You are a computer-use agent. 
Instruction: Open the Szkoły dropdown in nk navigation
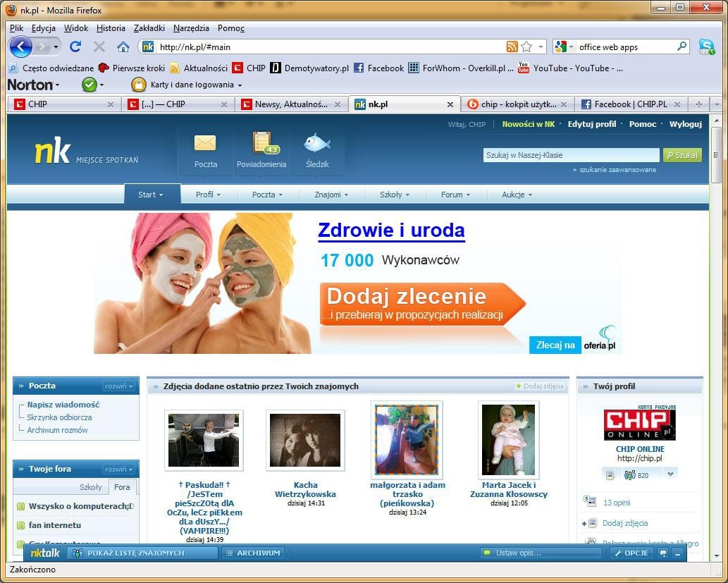point(395,195)
